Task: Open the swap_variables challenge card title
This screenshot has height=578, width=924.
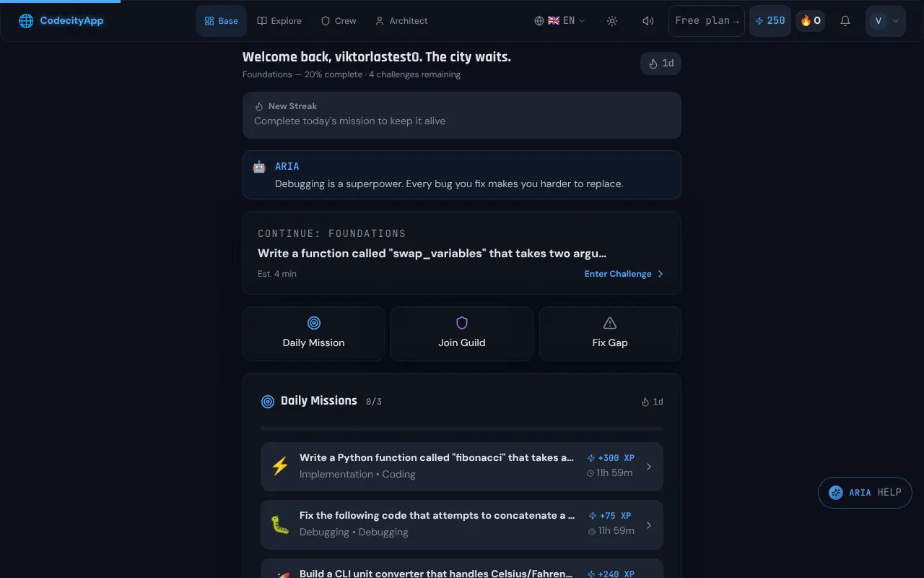Action: click(x=432, y=254)
